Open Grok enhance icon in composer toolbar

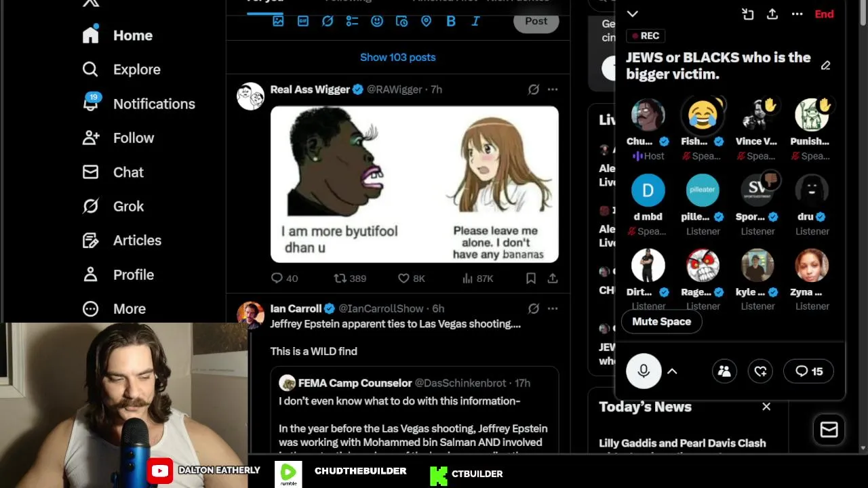328,21
